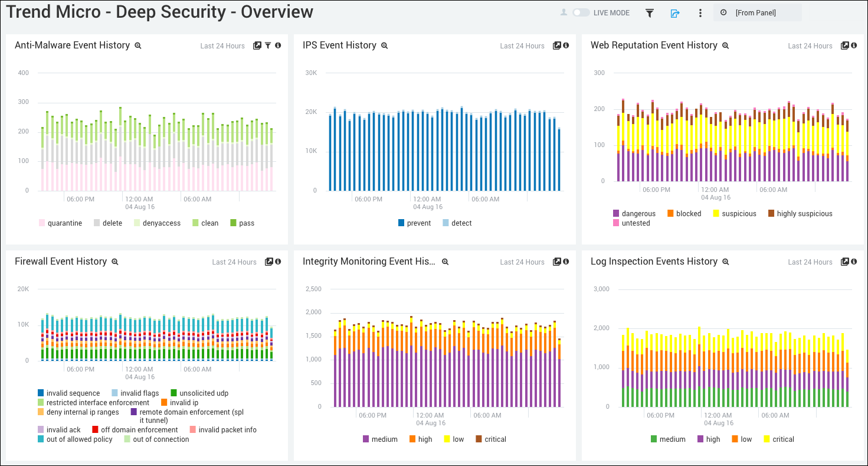This screenshot has height=466, width=868.
Task: Click the Trend Micro dashboard title
Action: pyautogui.click(x=159, y=12)
